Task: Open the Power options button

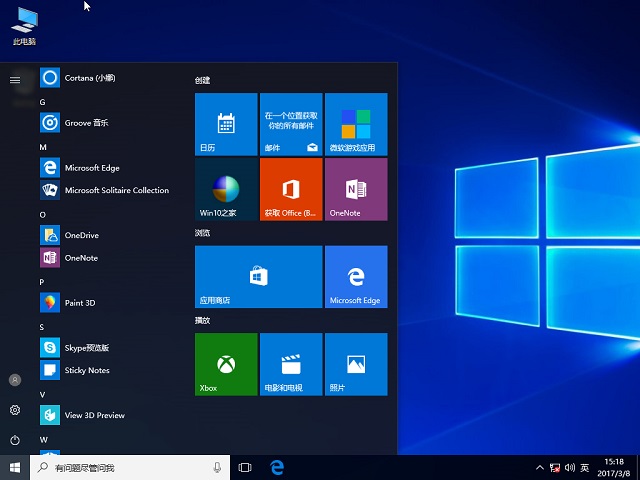Action: (15, 440)
